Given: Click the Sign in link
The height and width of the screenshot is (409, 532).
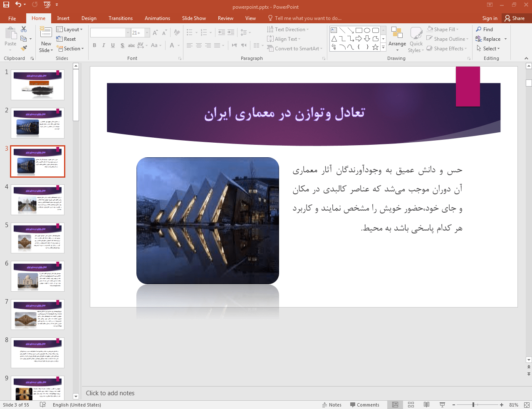Looking at the screenshot, I should click(490, 18).
